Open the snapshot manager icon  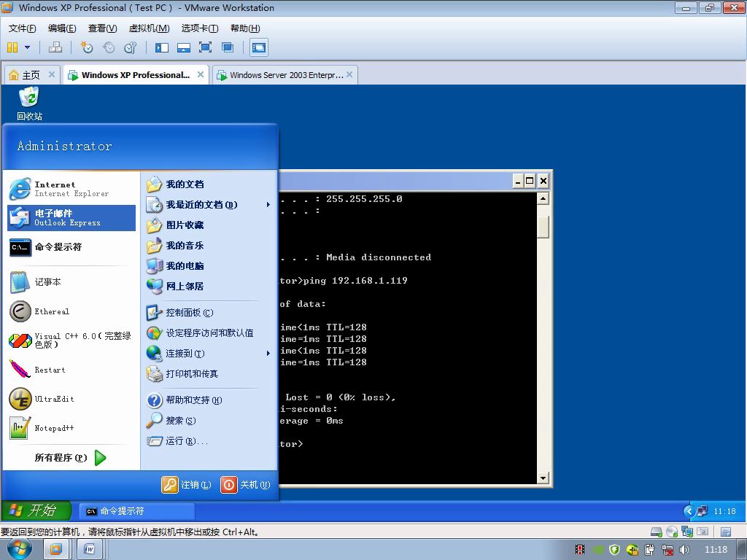pos(130,47)
